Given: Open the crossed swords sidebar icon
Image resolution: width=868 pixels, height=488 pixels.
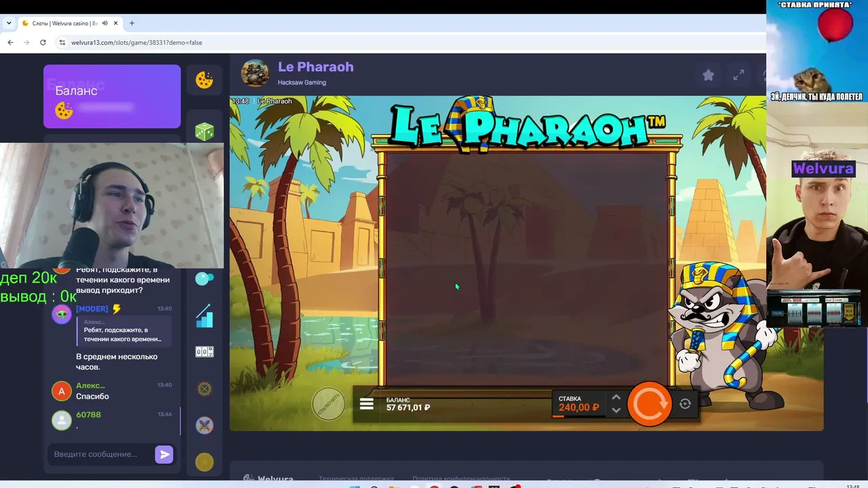Looking at the screenshot, I should 204,425.
